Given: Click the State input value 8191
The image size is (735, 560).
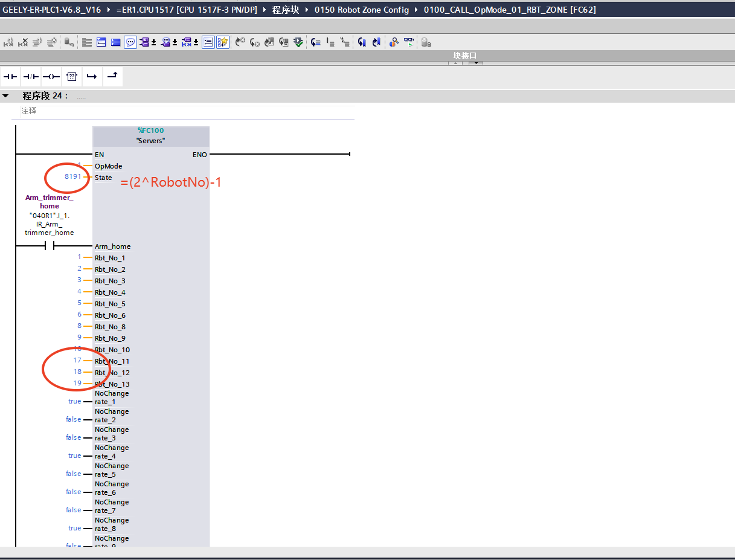Looking at the screenshot, I should coord(72,177).
